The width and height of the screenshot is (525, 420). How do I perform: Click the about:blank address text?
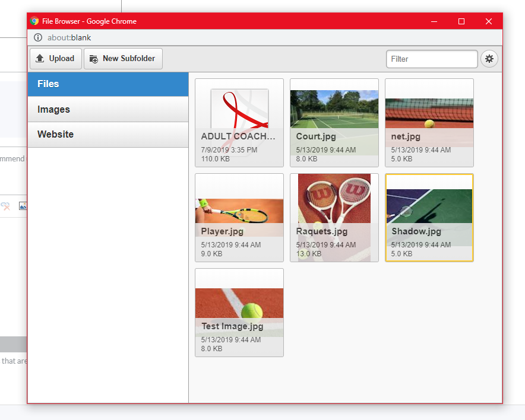point(69,37)
